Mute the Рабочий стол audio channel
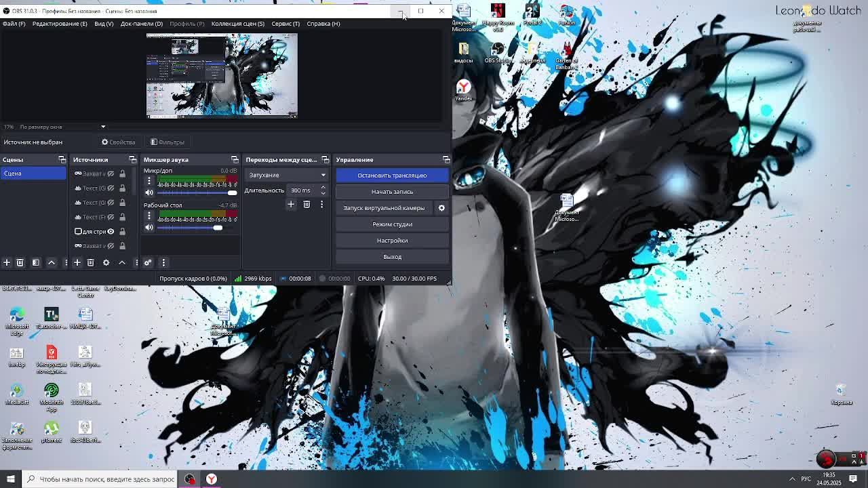868x488 pixels. 149,228
